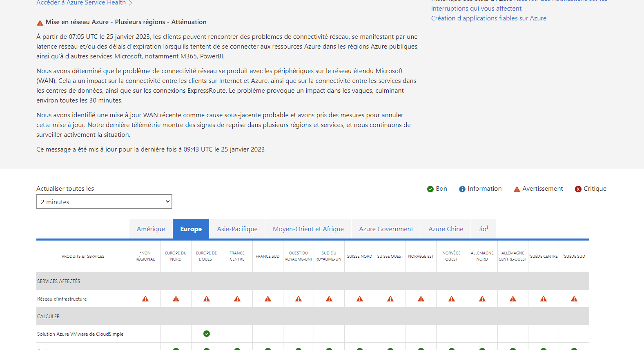The height and width of the screenshot is (350, 644).
Task: Select the Azure Chine tab
Action: coord(446,229)
